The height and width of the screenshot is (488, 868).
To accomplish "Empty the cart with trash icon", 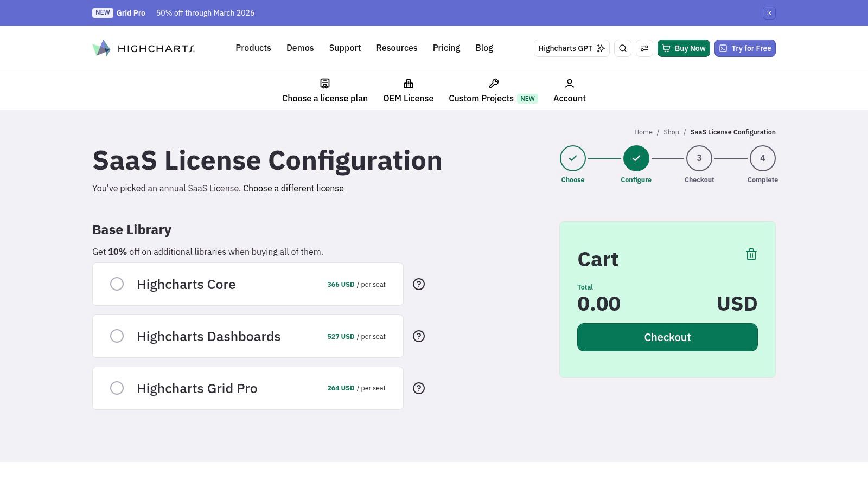I will pyautogui.click(x=751, y=254).
